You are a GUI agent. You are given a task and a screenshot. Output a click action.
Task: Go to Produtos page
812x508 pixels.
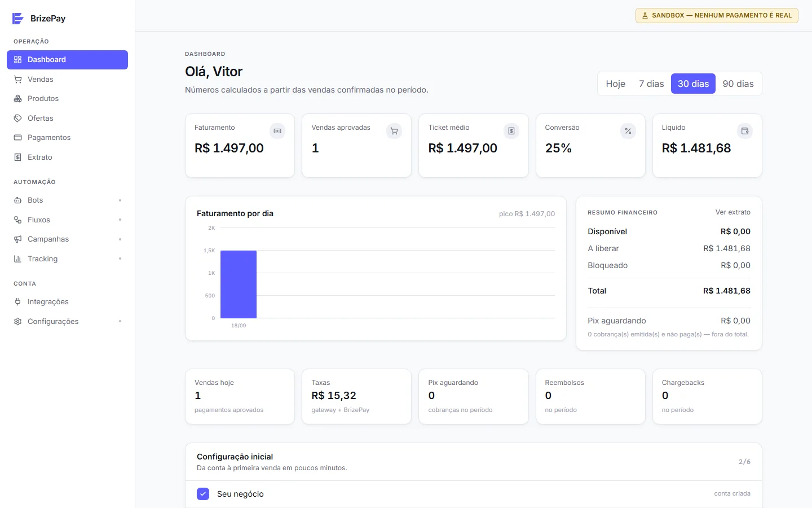click(67, 99)
